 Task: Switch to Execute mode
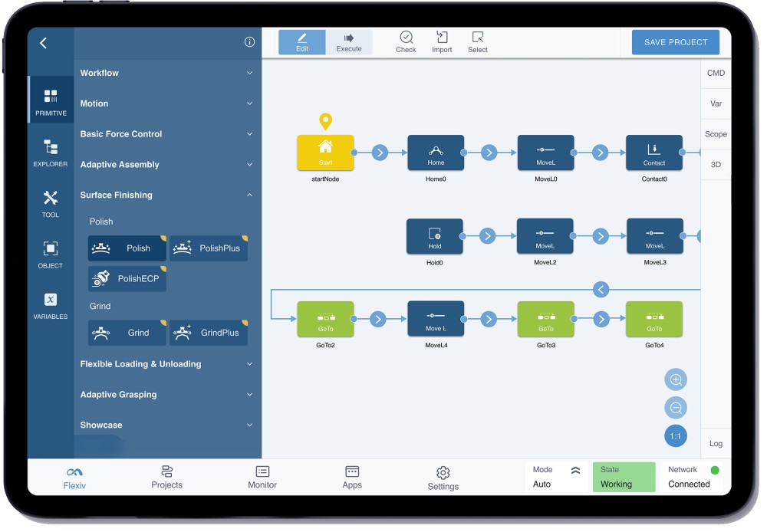pos(350,42)
